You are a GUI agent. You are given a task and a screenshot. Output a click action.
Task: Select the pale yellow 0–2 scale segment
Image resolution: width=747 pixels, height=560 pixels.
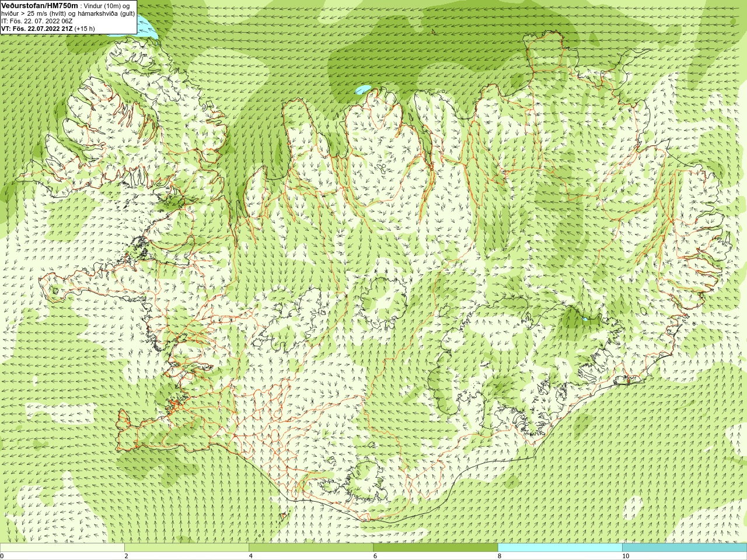click(62, 548)
